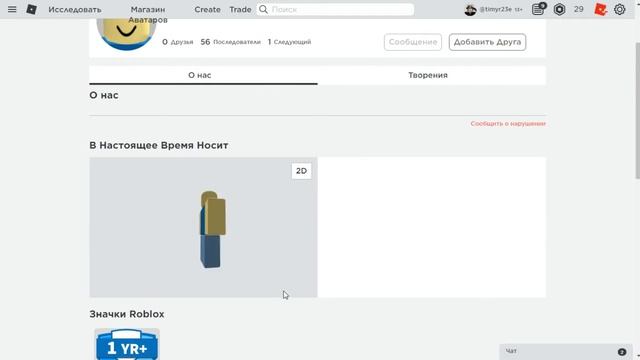
Task: Click the Добавить Друга button
Action: click(x=487, y=42)
